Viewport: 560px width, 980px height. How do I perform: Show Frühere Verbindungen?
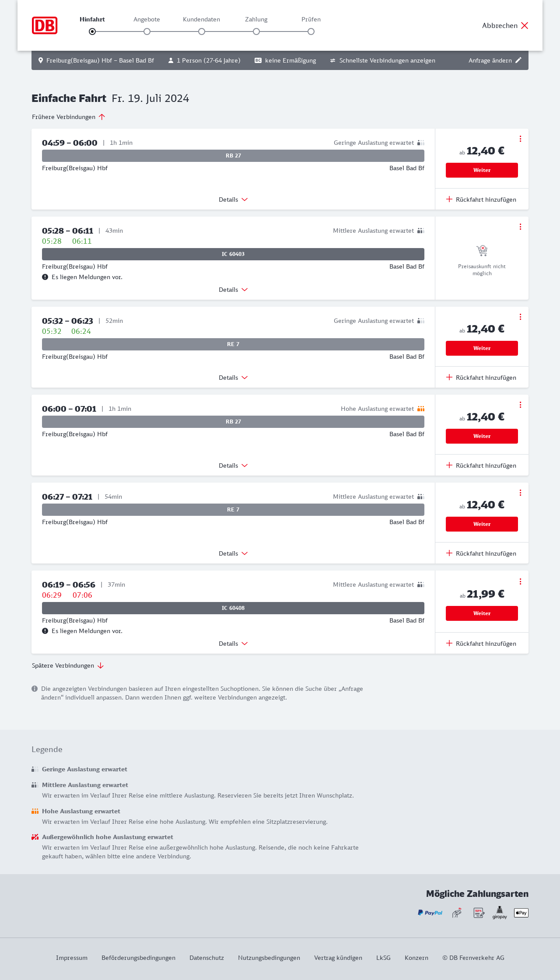click(68, 117)
